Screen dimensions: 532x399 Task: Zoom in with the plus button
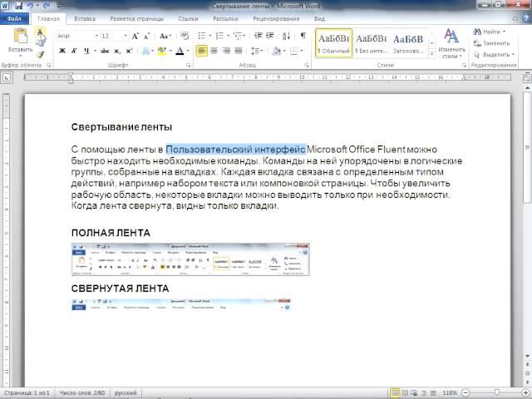click(x=525, y=392)
